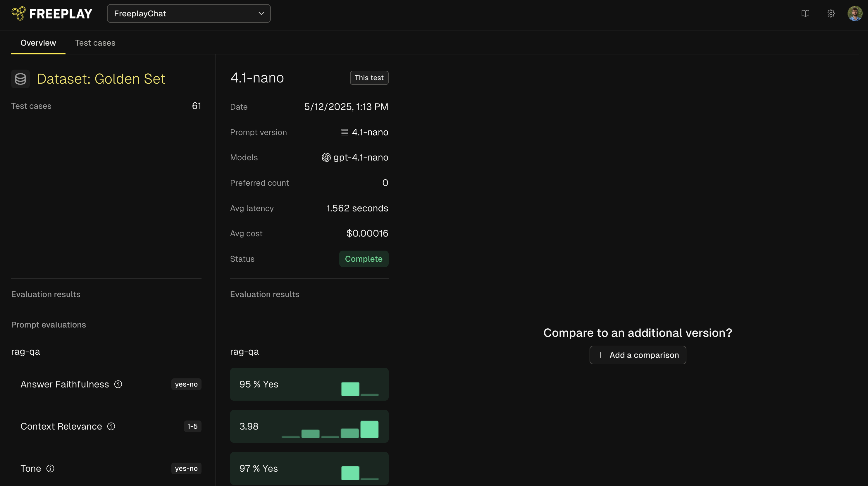Click the user profile avatar

855,13
